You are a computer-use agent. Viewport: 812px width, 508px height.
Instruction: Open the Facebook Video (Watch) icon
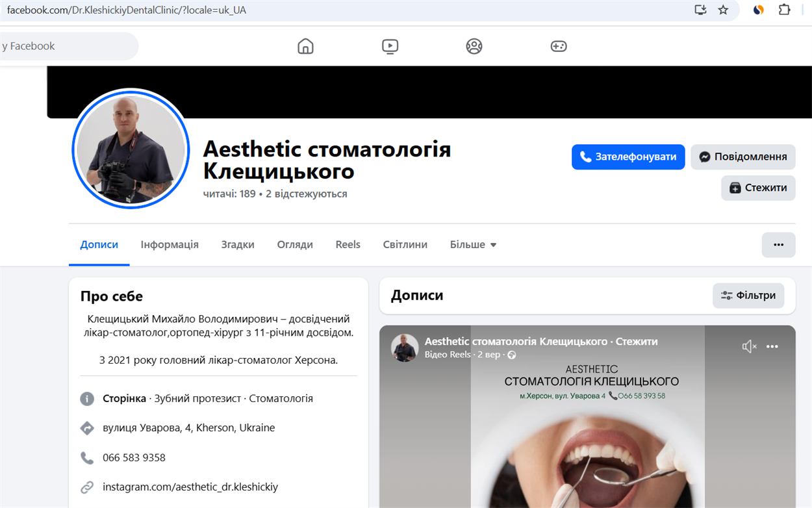point(390,46)
